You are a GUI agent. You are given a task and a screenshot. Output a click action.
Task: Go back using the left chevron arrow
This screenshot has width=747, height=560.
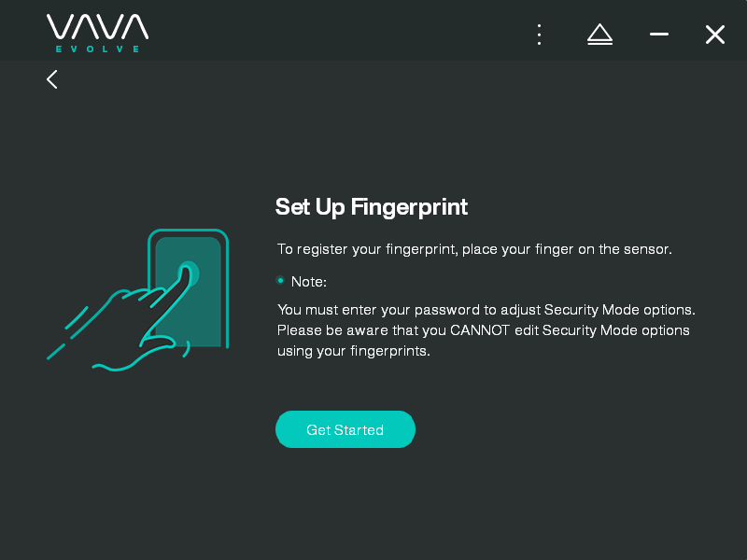(52, 79)
